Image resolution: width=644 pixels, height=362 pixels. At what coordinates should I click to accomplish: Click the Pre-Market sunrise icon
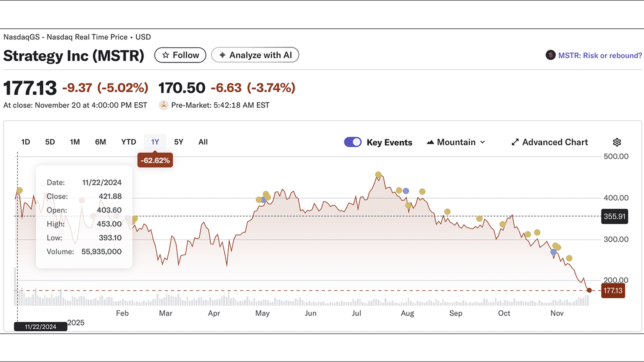[164, 105]
